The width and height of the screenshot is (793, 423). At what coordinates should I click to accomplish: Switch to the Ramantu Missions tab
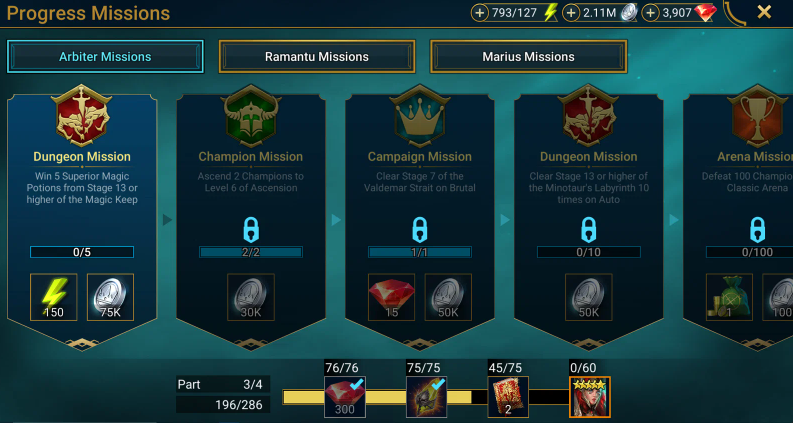point(317,57)
